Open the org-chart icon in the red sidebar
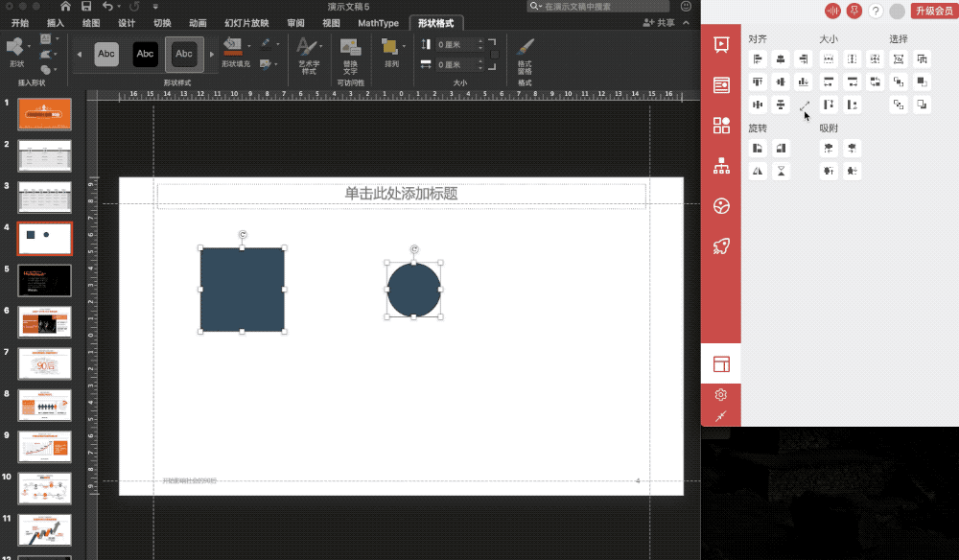Screen dimensions: 959x560 (x=721, y=166)
